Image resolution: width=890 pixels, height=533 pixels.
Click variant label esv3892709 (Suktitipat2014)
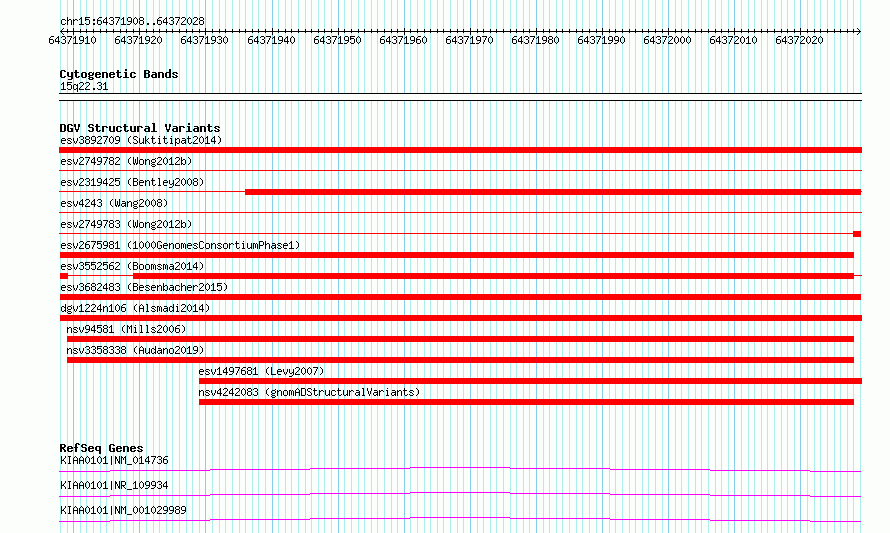(141, 140)
